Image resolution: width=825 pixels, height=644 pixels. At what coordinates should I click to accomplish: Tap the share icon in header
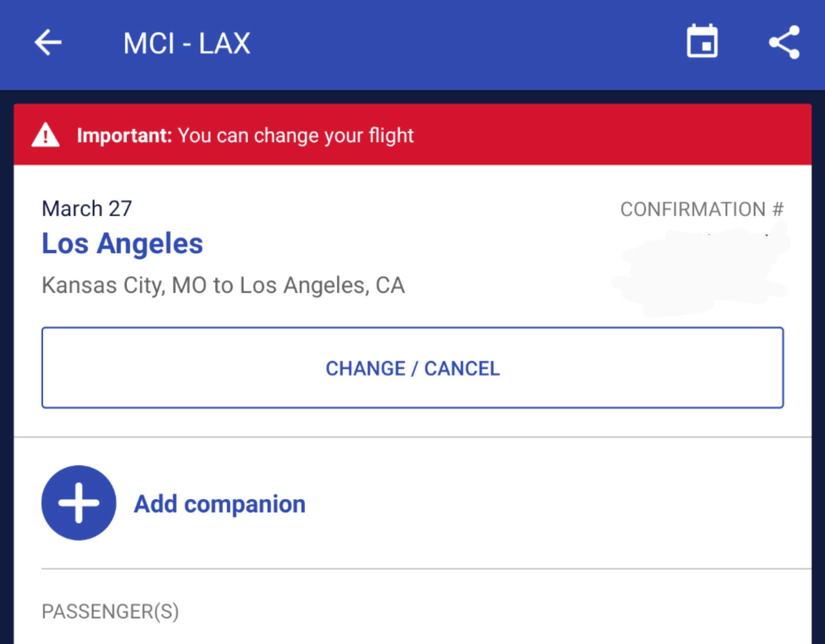784,42
